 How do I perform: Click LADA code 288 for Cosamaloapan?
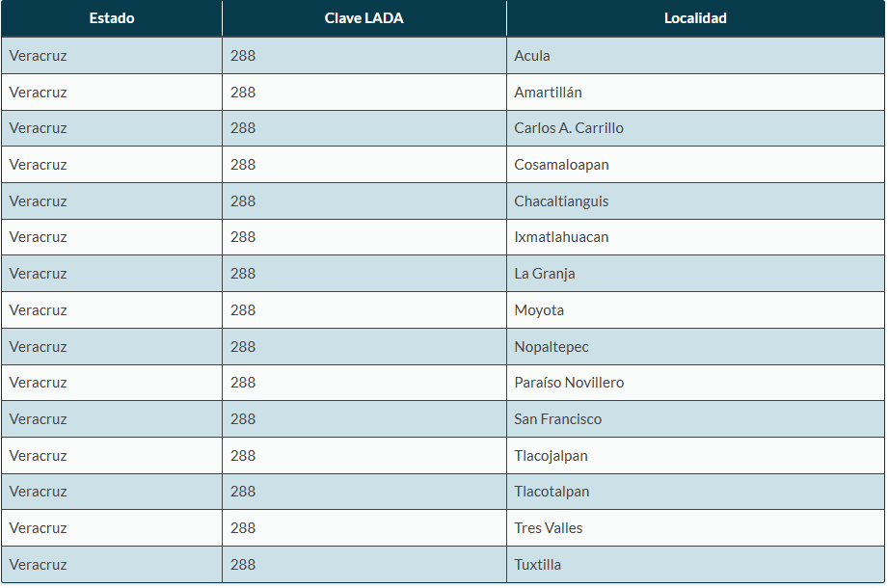(243, 165)
